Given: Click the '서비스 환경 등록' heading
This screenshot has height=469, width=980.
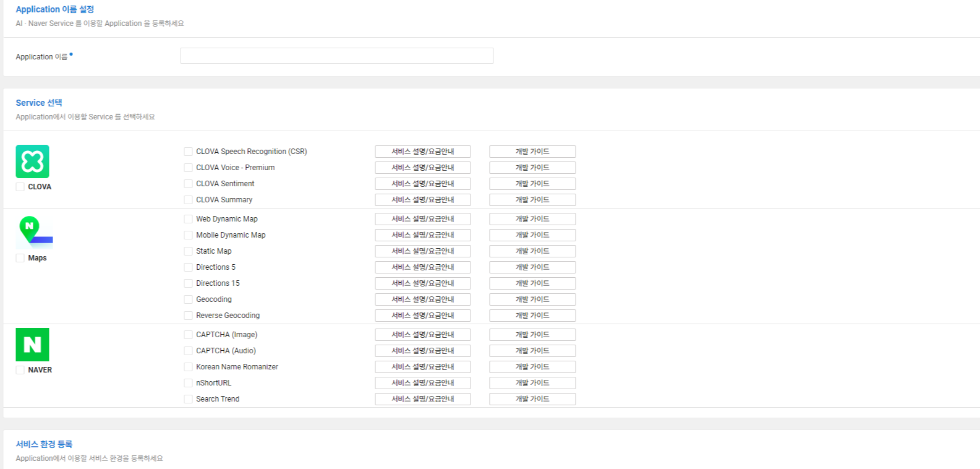Looking at the screenshot, I should [x=44, y=444].
